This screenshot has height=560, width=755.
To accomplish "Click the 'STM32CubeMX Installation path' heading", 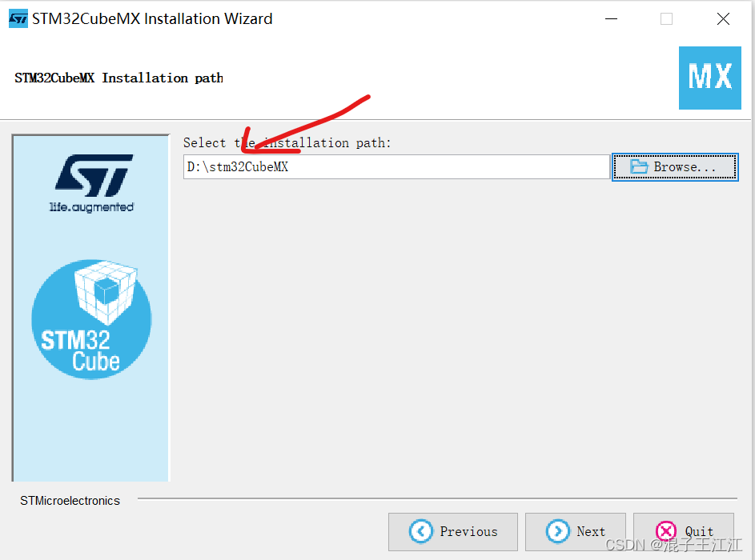I will (x=119, y=78).
